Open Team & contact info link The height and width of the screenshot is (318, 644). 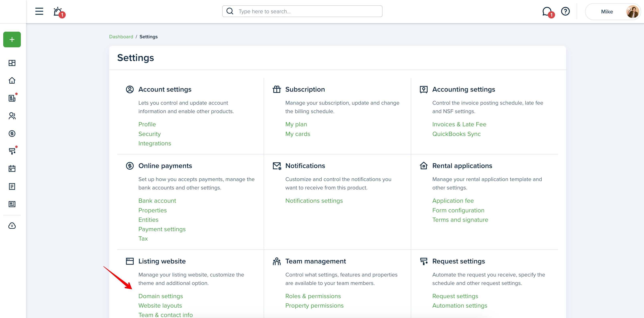point(166,315)
